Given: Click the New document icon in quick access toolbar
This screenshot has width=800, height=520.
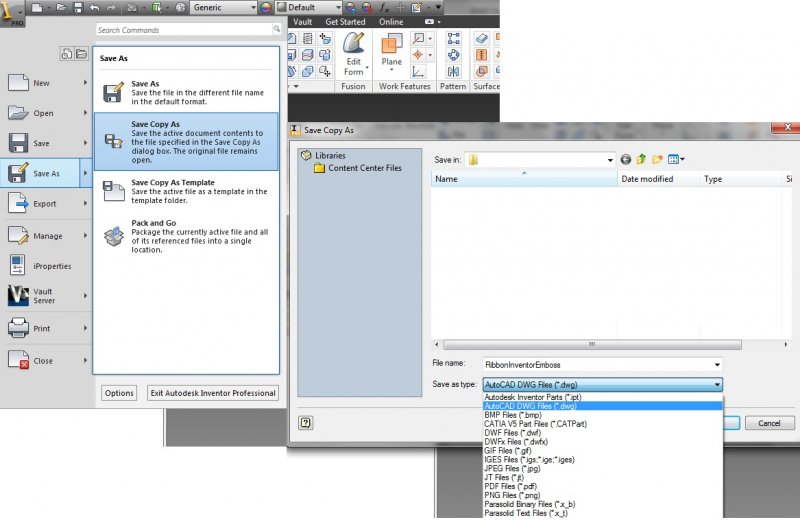Looking at the screenshot, I should pyautogui.click(x=37, y=7).
